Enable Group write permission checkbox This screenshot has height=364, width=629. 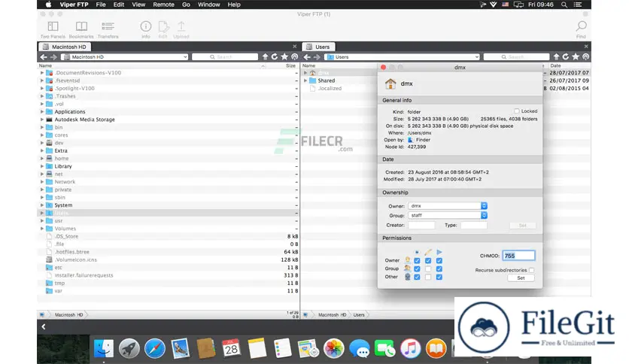[428, 268]
